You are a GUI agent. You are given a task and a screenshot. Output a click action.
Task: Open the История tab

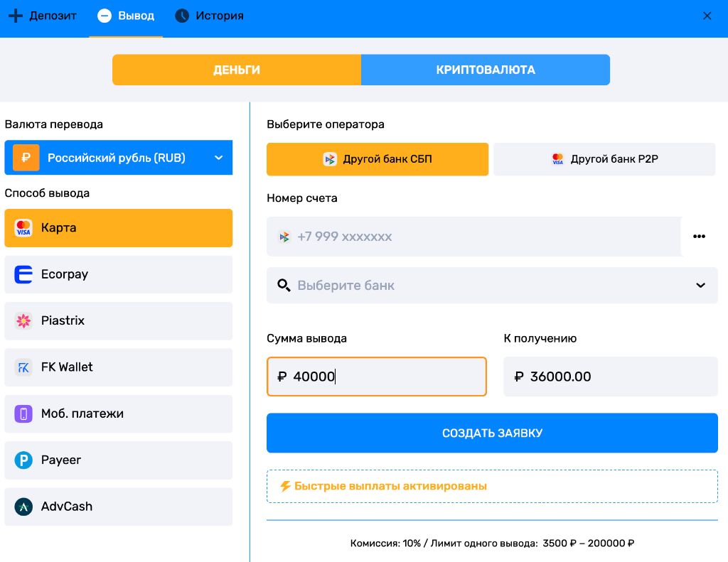tap(209, 15)
